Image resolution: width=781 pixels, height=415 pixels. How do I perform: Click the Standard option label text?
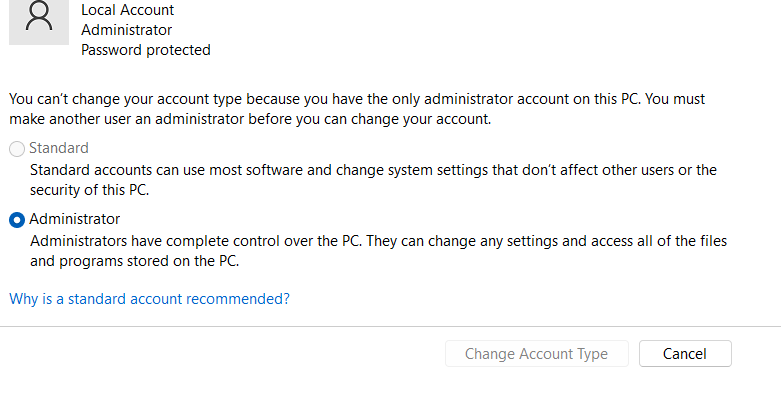[x=59, y=148]
